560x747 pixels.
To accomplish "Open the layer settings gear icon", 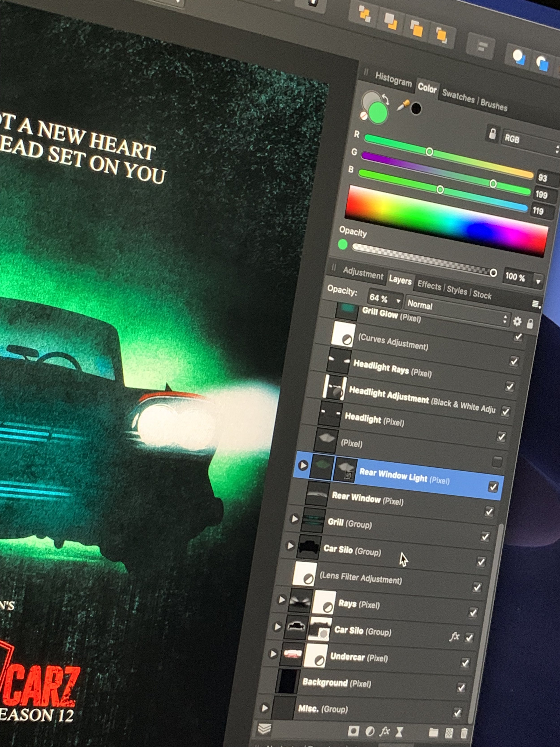I will coord(517,321).
